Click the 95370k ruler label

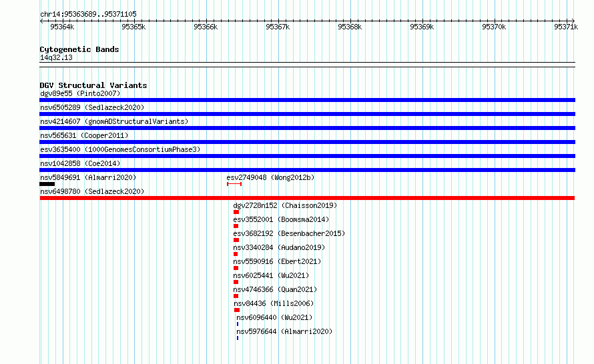[x=494, y=27]
